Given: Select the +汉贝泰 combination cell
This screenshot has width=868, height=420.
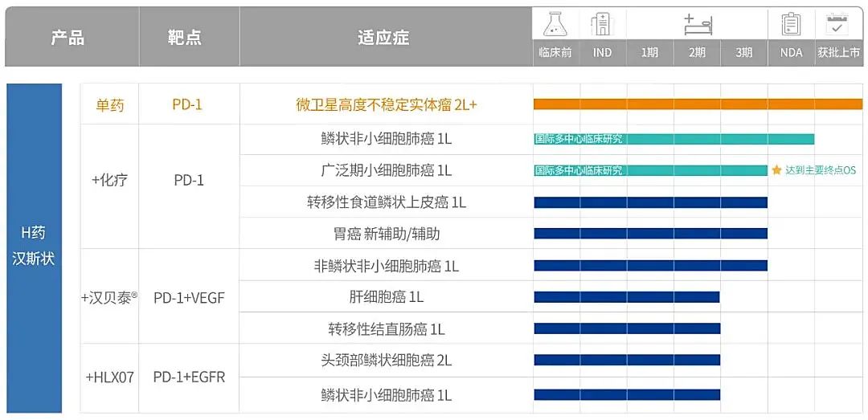Looking at the screenshot, I should [110, 297].
